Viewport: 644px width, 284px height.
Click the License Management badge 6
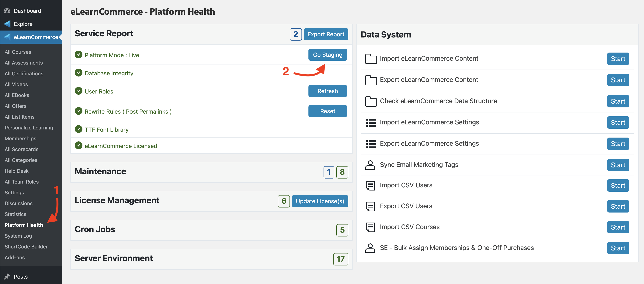click(284, 201)
